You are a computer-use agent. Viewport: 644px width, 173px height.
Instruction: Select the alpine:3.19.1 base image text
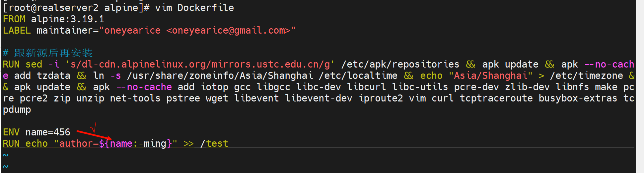(67, 19)
